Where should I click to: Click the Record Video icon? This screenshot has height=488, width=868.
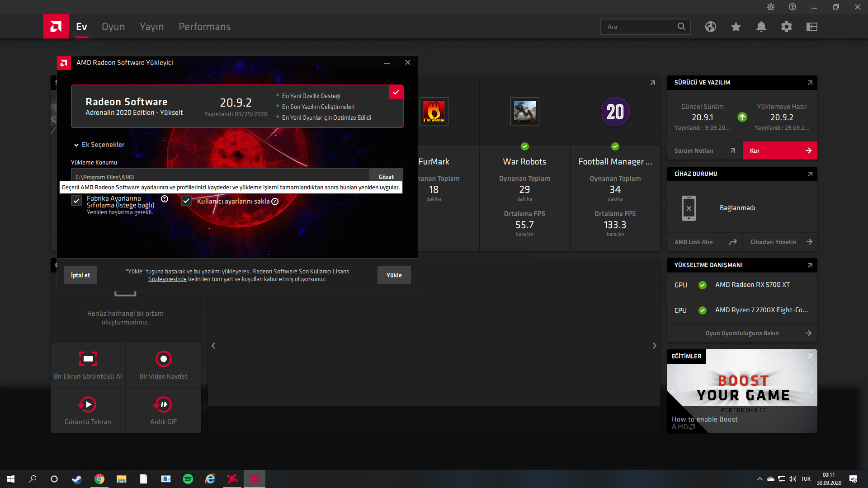[163, 359]
